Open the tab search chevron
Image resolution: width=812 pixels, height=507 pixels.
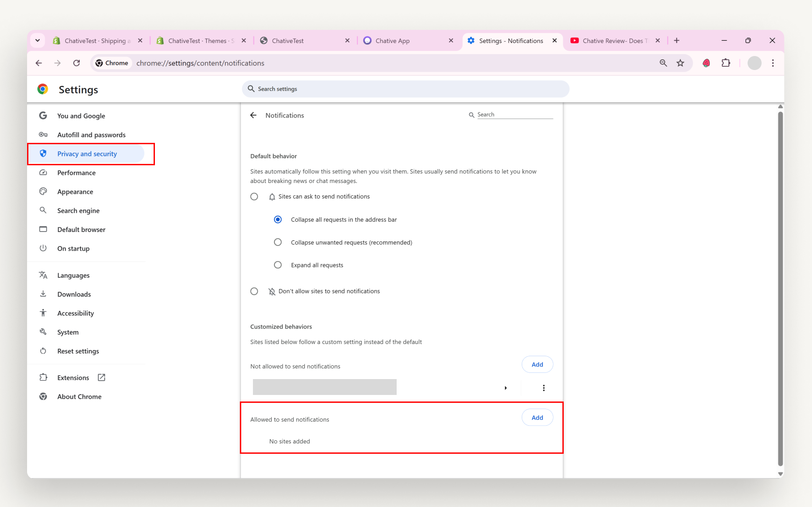37,40
